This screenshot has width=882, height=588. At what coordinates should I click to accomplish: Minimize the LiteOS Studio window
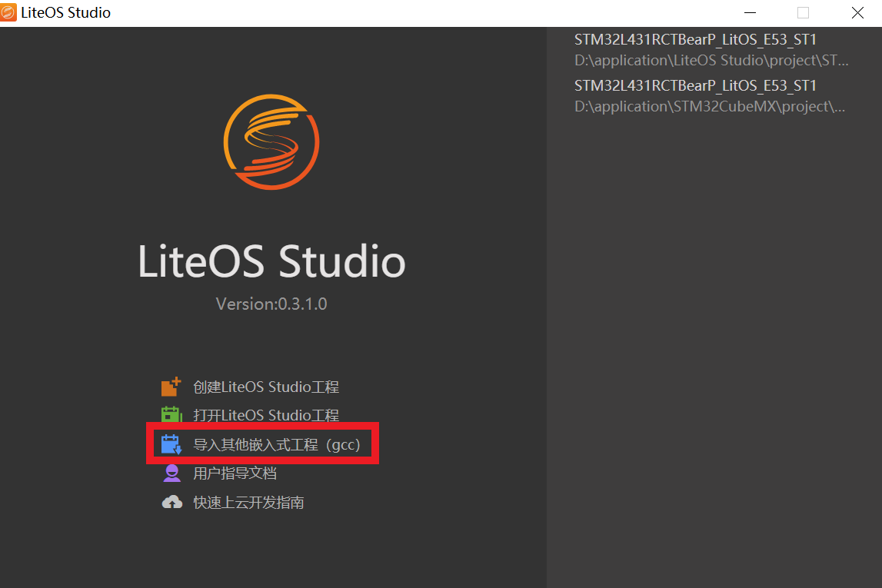tap(750, 12)
